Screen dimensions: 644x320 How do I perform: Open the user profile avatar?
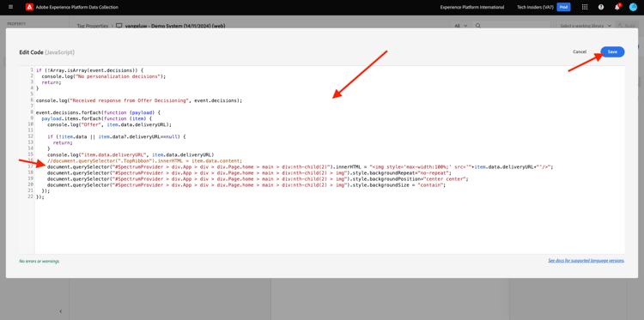coord(633,7)
